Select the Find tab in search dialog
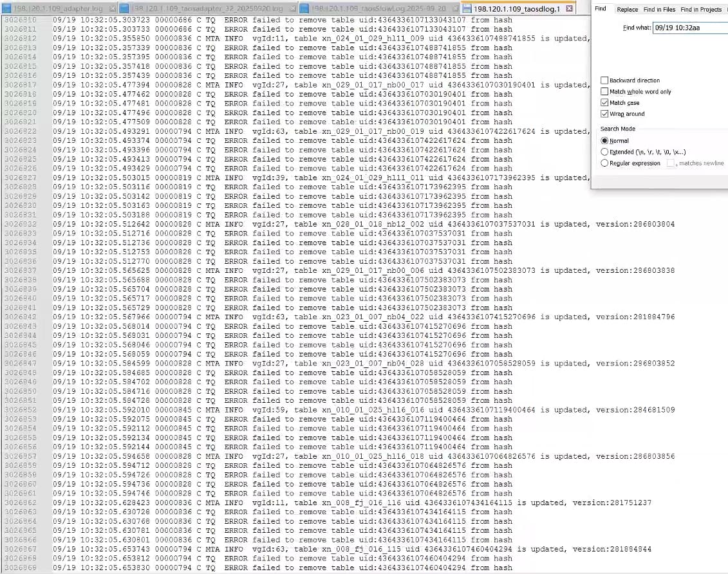Screen dimensions: 728x574 pos(600,9)
